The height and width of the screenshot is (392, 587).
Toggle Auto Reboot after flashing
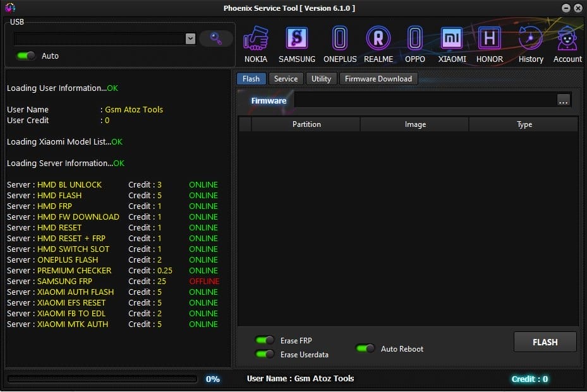tap(365, 348)
